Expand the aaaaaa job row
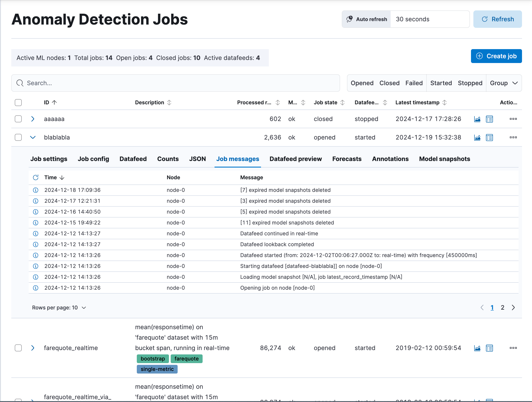532x402 pixels. click(x=33, y=119)
